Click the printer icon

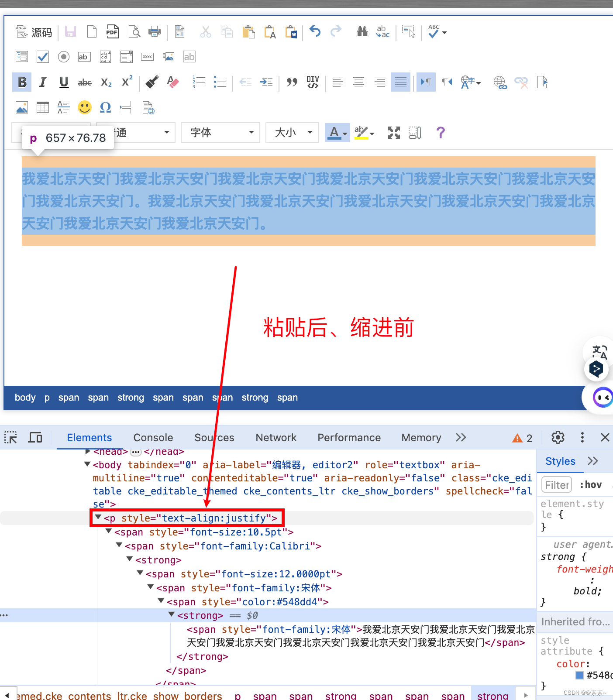pos(155,32)
